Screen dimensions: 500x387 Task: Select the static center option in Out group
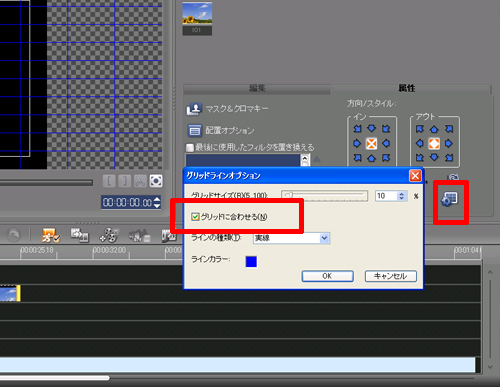434,143
